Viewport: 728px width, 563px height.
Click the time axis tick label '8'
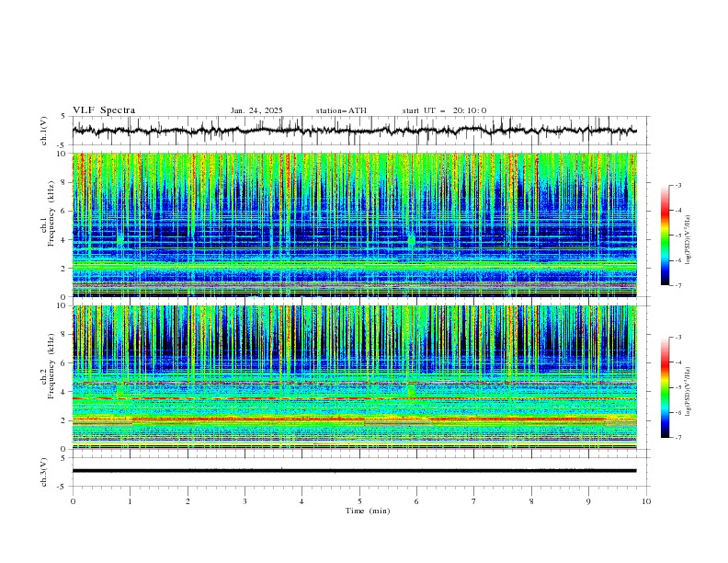531,501
